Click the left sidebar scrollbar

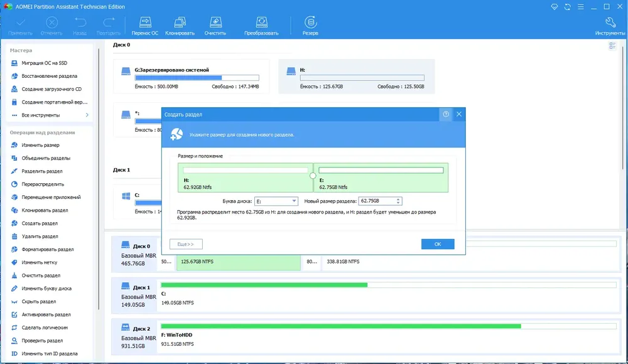pos(99,179)
